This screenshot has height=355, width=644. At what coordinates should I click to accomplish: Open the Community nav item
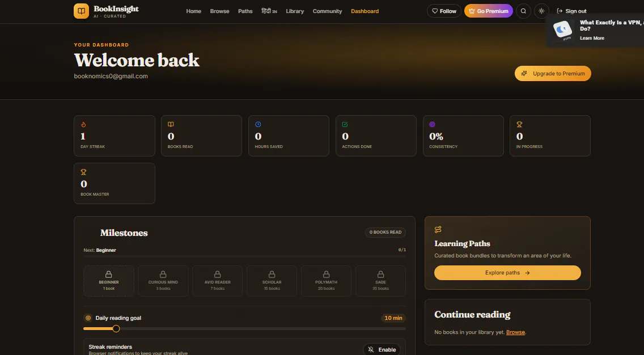(327, 11)
